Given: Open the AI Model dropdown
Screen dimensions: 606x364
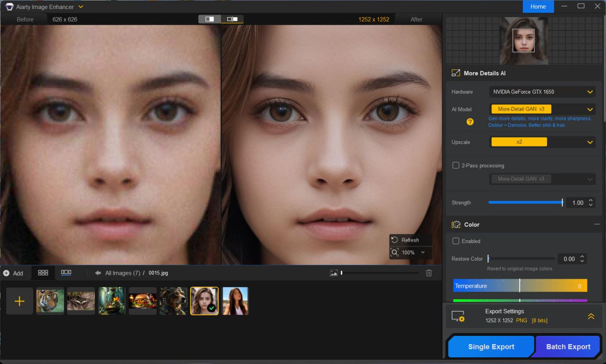Looking at the screenshot, I should point(542,109).
